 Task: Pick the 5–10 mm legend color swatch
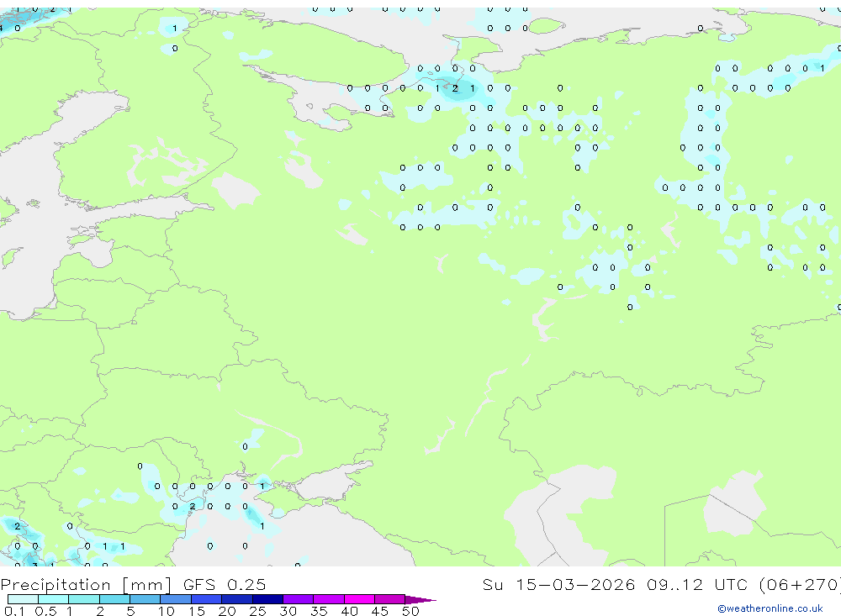click(x=145, y=599)
